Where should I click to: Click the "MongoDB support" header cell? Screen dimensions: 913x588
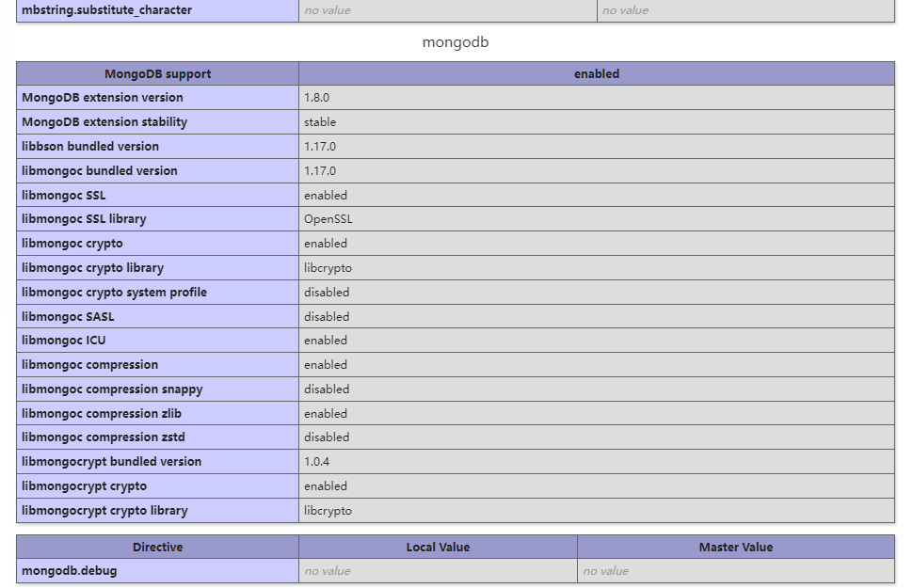coord(158,74)
